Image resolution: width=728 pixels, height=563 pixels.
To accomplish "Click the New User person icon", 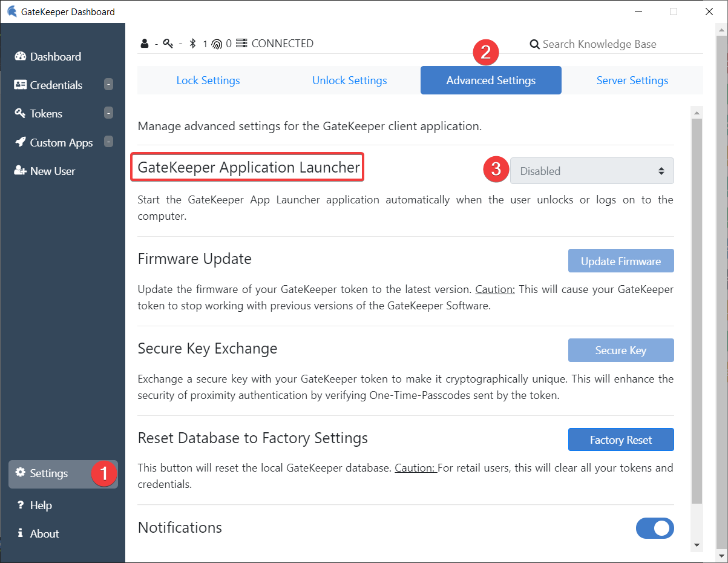I will click(x=21, y=171).
